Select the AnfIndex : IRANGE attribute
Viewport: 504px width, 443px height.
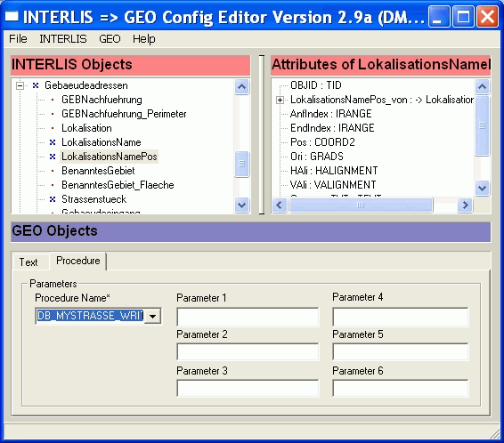coord(330,114)
